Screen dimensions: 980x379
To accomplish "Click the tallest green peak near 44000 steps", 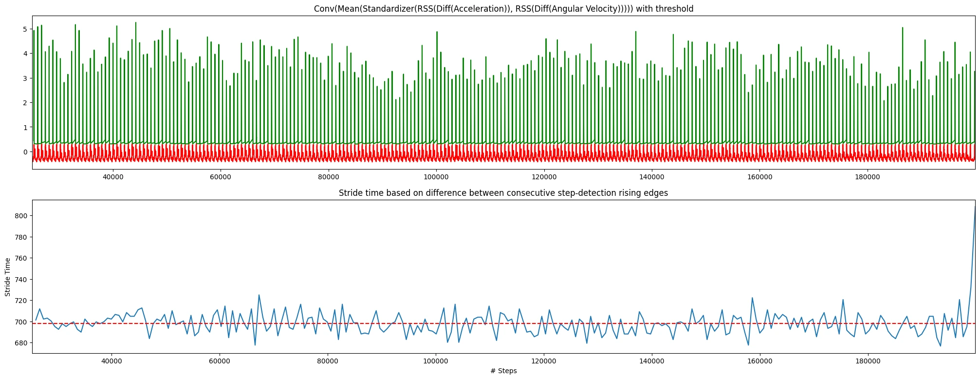I will 136,23.
